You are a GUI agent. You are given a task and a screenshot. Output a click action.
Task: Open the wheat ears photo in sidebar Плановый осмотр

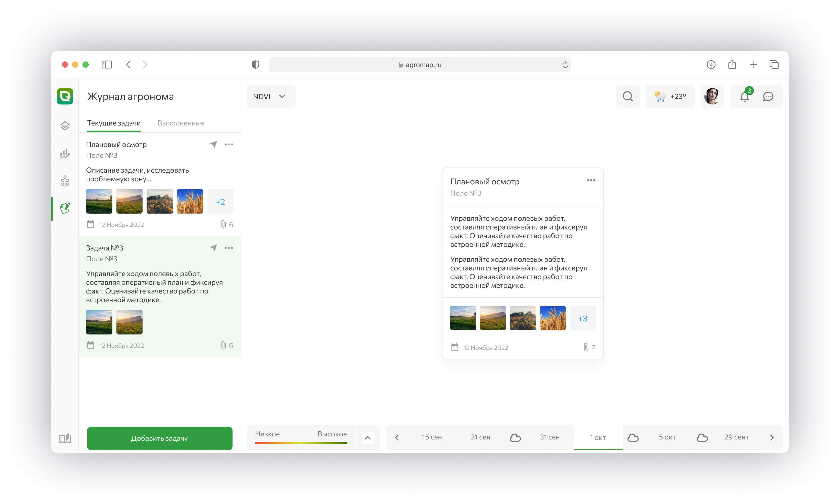tap(190, 201)
